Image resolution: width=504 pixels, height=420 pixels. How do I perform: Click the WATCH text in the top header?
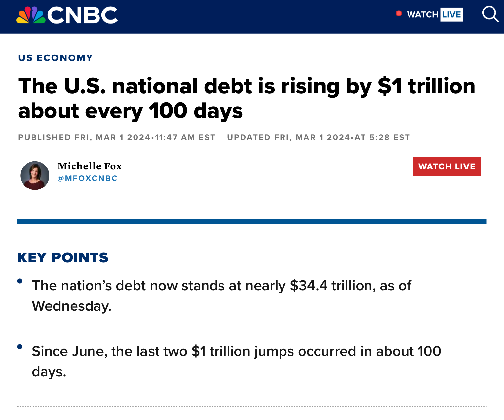[422, 14]
